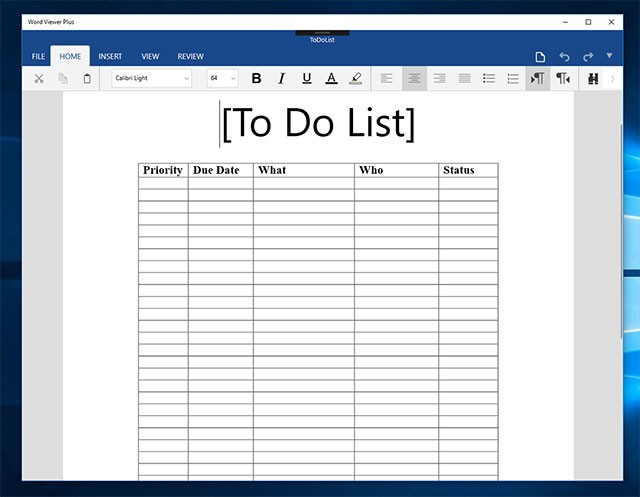Screen dimensions: 640x497
Task: Open the FILE menu
Action: pyautogui.click(x=38, y=56)
